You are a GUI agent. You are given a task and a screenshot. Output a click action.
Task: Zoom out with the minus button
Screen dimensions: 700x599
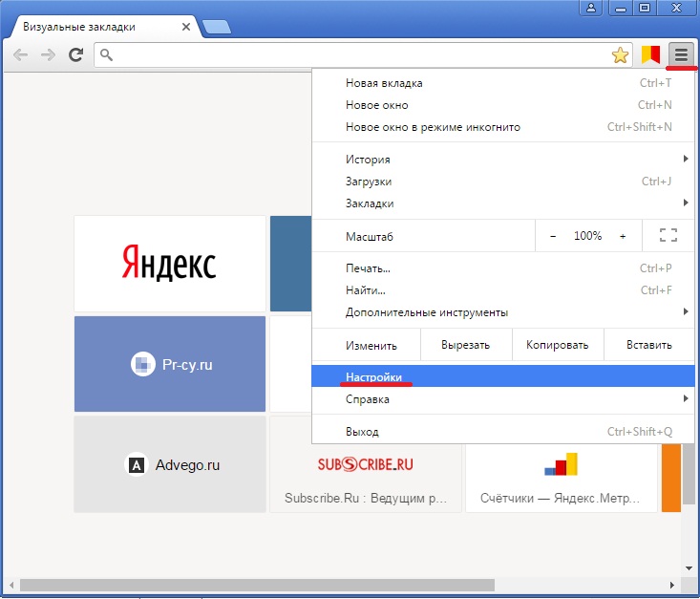click(553, 235)
